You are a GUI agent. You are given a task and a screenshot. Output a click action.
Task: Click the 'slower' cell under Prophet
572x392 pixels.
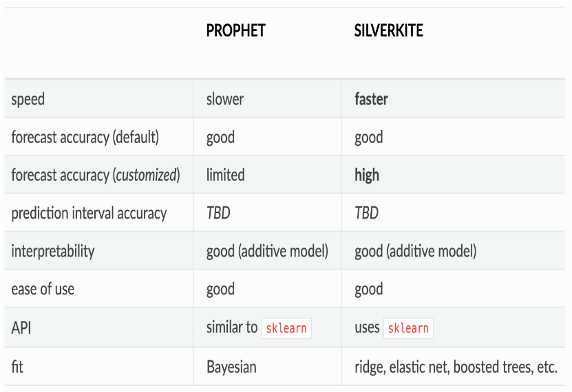coord(224,99)
